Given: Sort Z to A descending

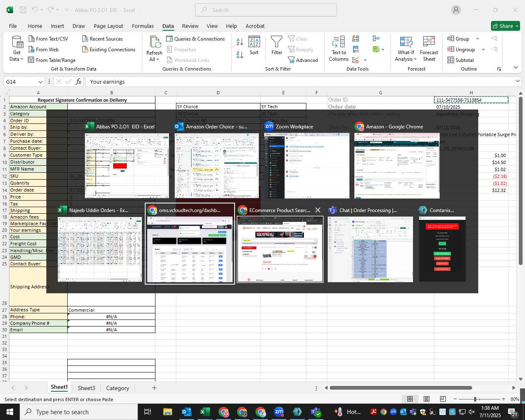Looking at the screenshot, I should [240, 54].
